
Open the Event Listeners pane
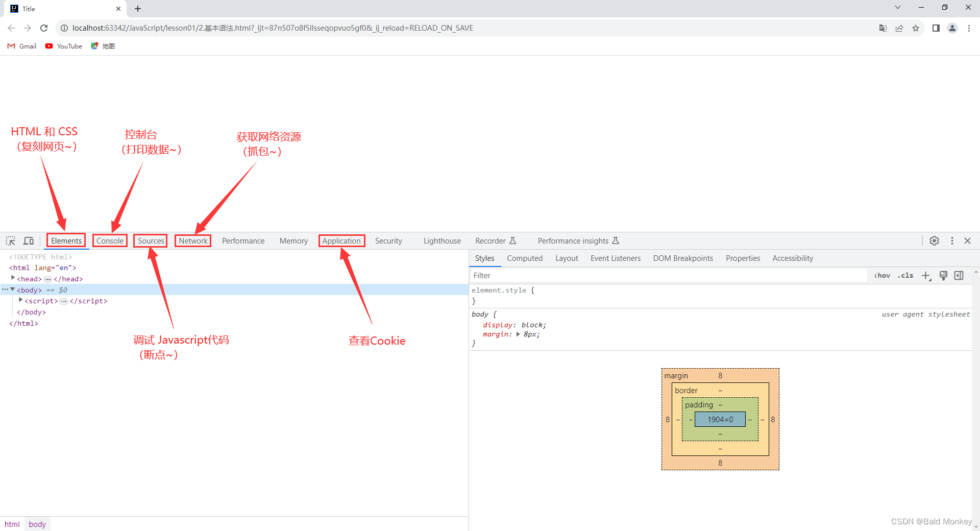pyautogui.click(x=616, y=258)
